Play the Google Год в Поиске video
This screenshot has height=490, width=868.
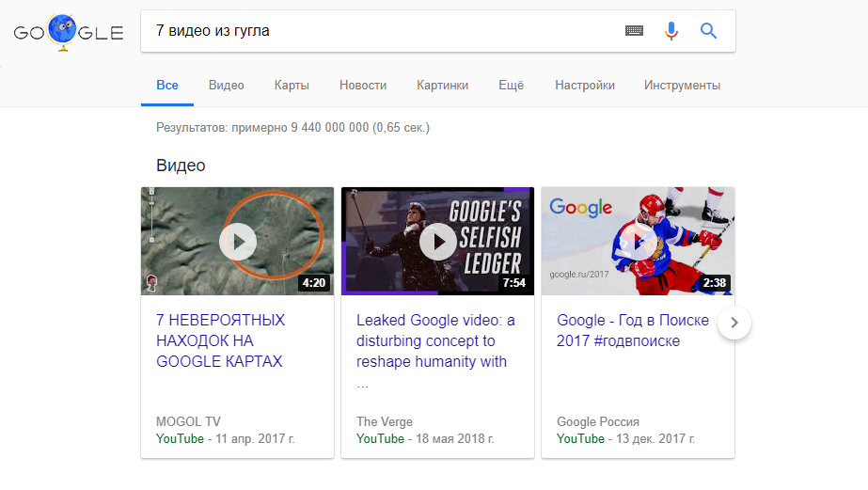[x=638, y=242]
